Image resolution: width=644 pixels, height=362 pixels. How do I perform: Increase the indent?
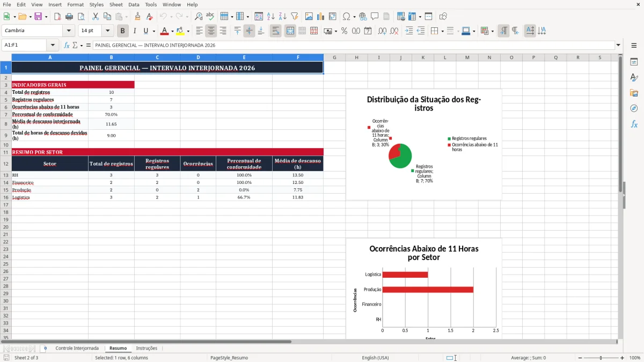(409, 31)
